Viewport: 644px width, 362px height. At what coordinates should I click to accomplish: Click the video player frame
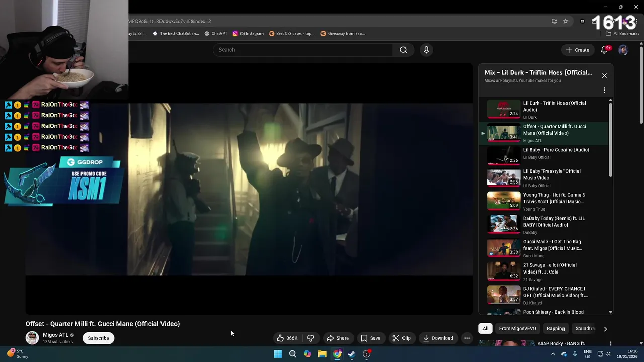pos(250,189)
